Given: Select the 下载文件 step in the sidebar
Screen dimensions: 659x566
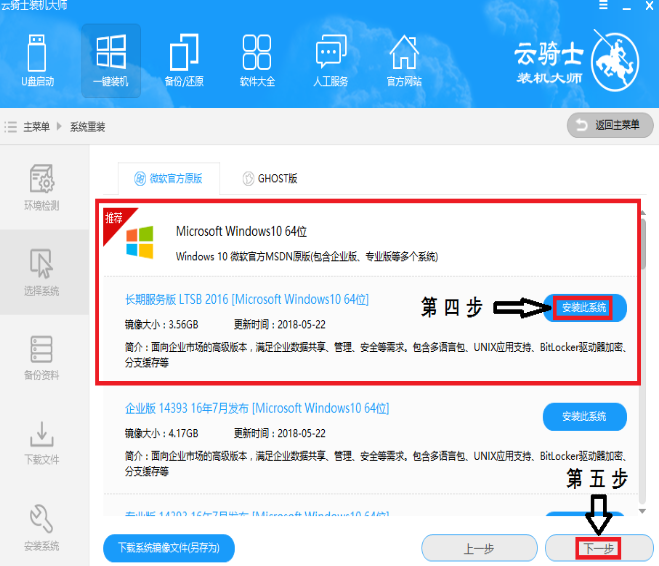Looking at the screenshot, I should click(x=41, y=442).
